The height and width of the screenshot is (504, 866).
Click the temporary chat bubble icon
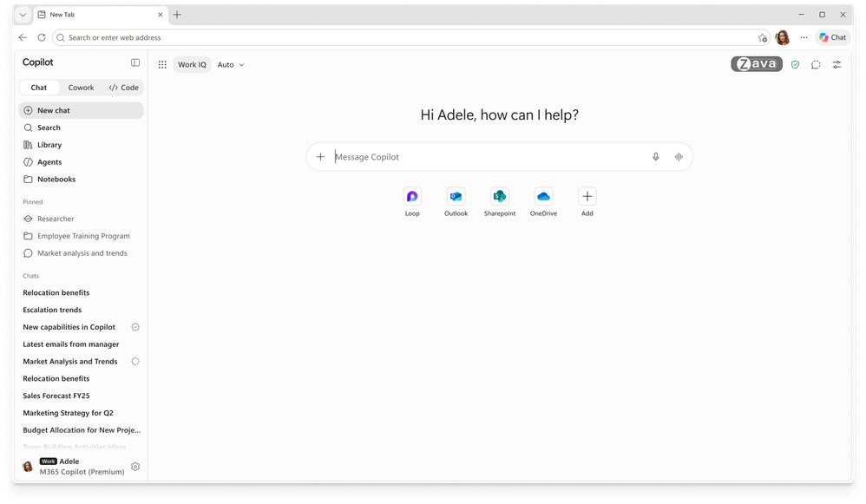(816, 64)
